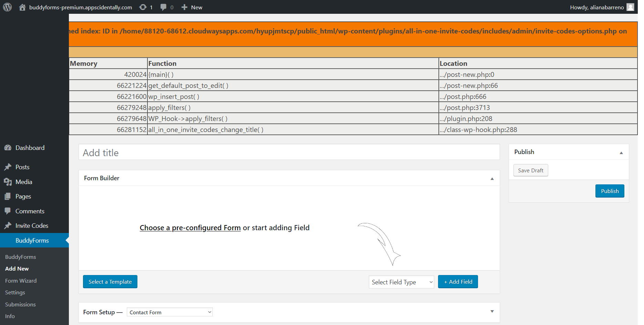Image resolution: width=644 pixels, height=325 pixels.
Task: Click the alianabarreno profile avatar
Action: (x=631, y=7)
